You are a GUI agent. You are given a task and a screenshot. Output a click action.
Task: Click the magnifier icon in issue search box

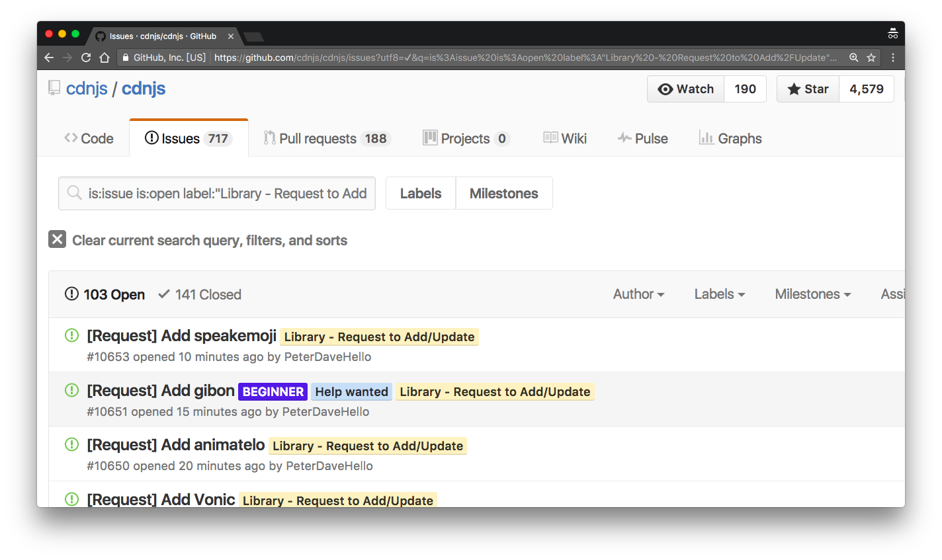coord(74,193)
